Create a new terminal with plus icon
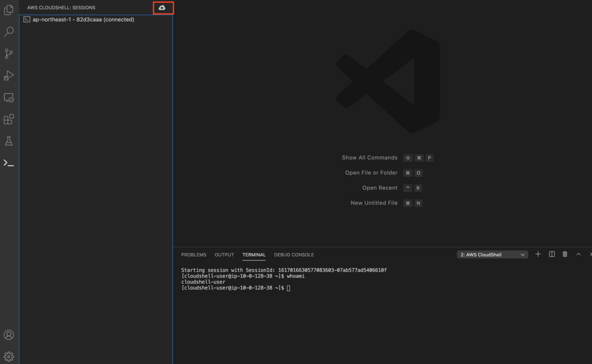This screenshot has width=592, height=364. [538, 255]
